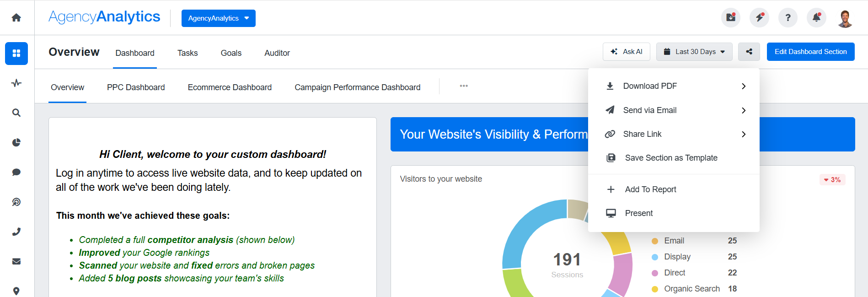Click the Visitors to your website title
This screenshot has height=297, width=868.
click(441, 179)
